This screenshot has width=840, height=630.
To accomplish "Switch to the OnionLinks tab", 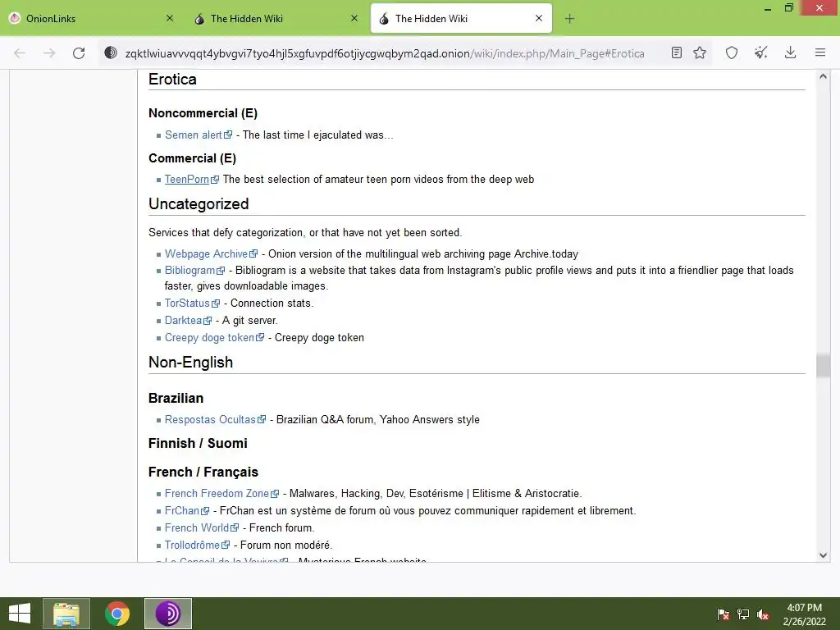I will click(x=91, y=18).
